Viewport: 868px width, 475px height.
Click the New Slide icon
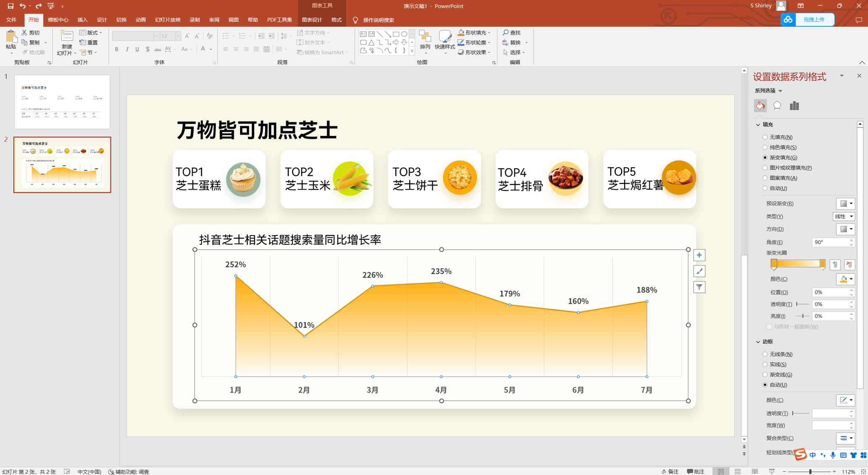point(66,36)
